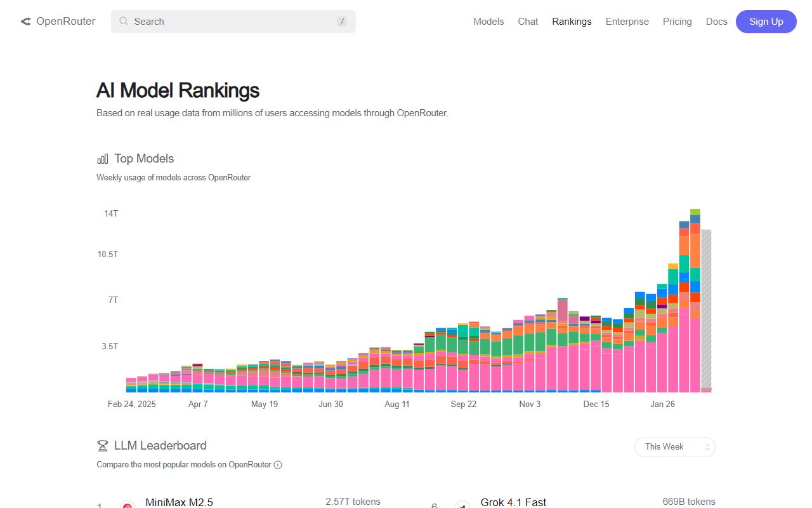Click the MiniMax M2.5 model logo

click(128, 504)
